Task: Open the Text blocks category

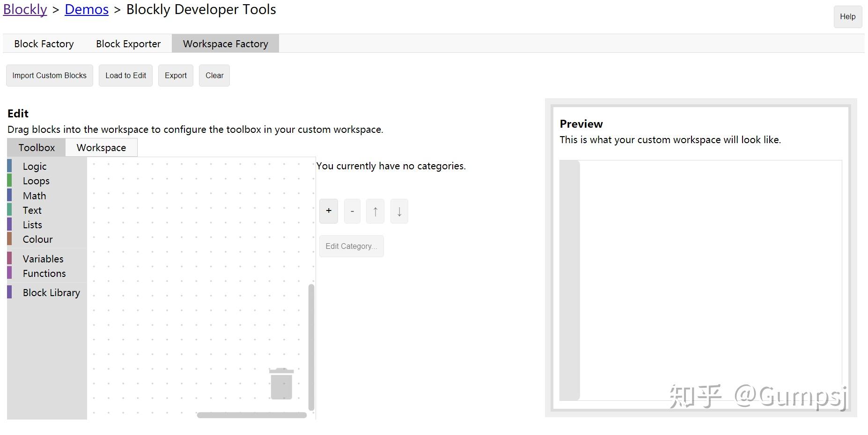Action: (32, 210)
